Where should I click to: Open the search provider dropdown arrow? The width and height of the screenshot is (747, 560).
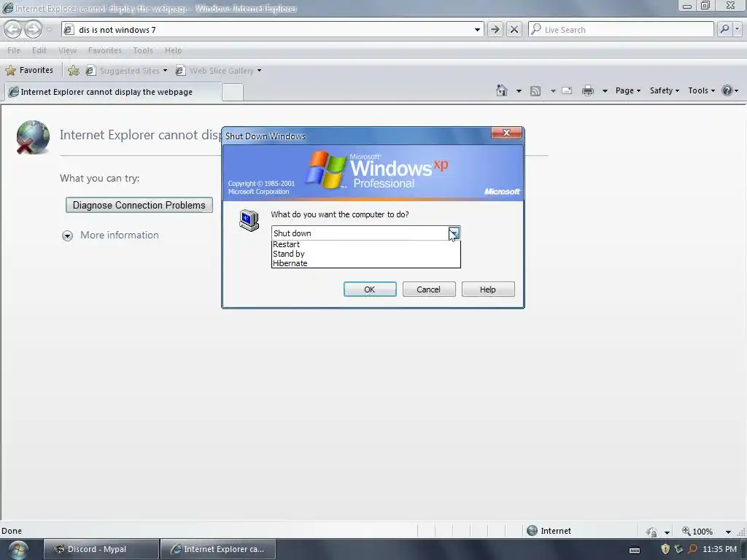tap(738, 29)
